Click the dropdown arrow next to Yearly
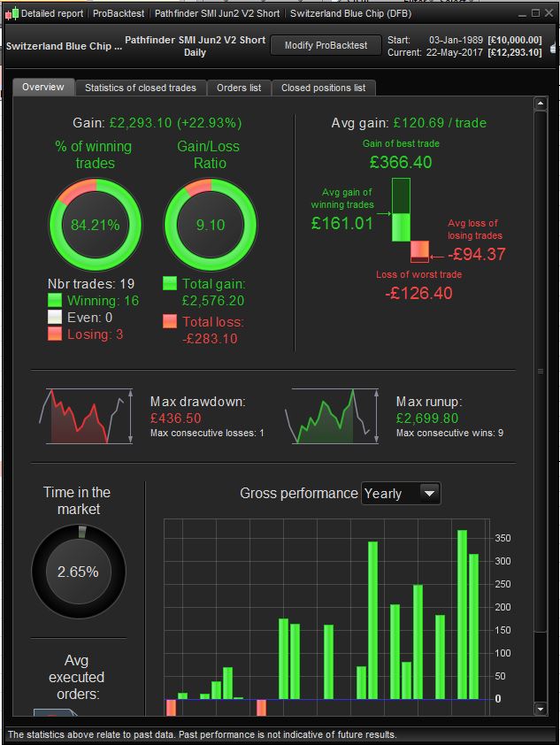The image size is (560, 745). pos(429,494)
